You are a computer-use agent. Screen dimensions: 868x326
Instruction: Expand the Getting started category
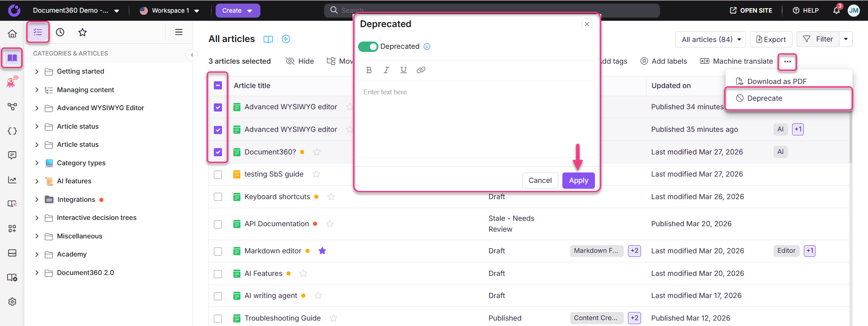coord(37,71)
